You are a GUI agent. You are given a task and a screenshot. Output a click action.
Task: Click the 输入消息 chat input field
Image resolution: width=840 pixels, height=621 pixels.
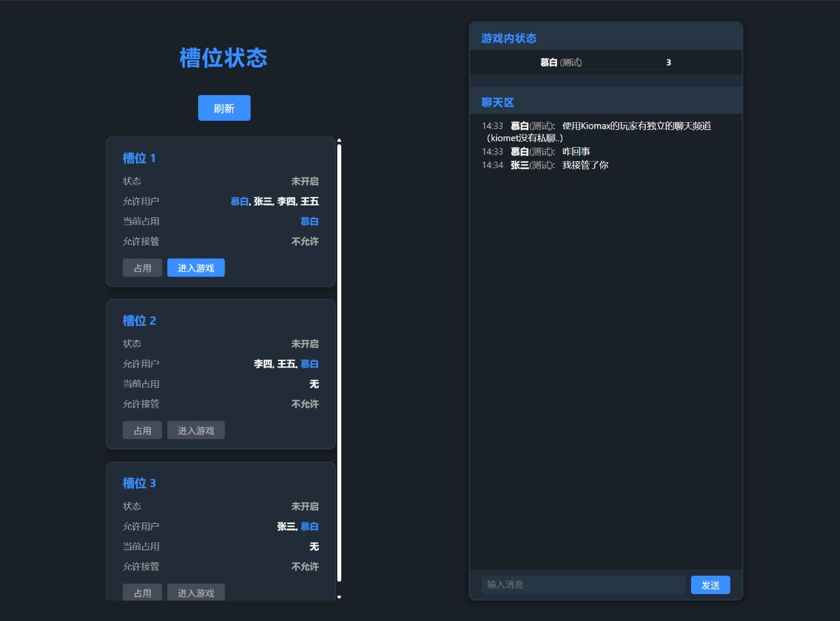(x=583, y=585)
